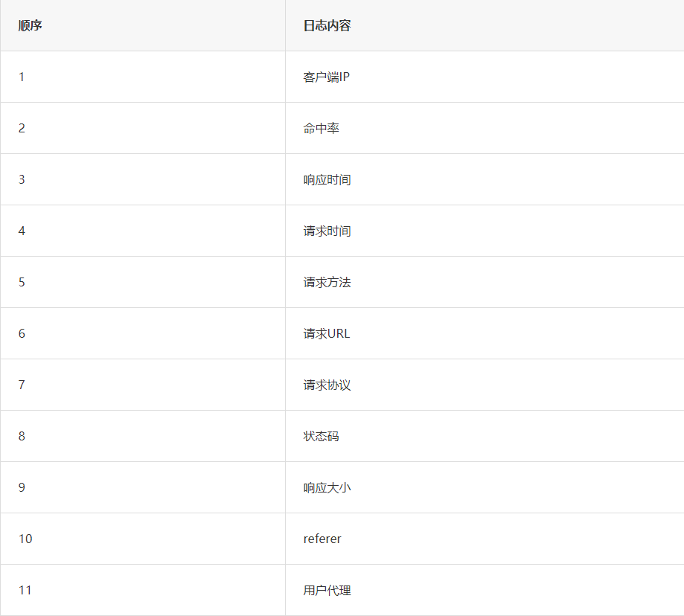Click the 顺序 column header

coord(31,26)
